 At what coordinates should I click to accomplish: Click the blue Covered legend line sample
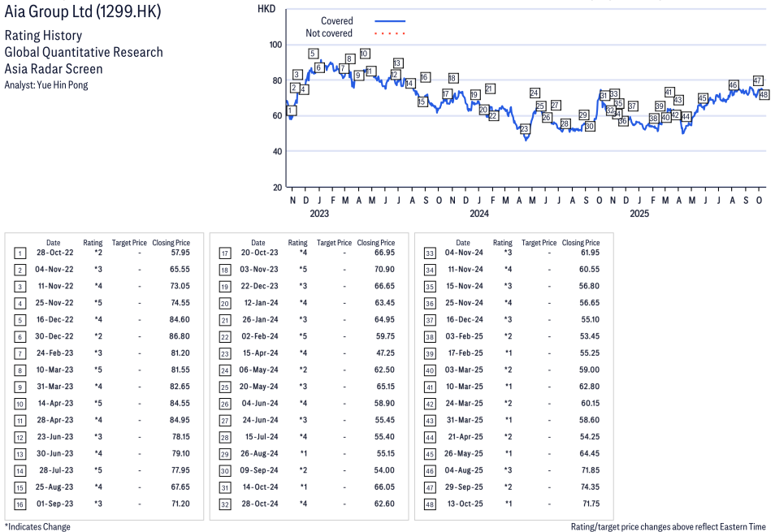click(x=390, y=21)
